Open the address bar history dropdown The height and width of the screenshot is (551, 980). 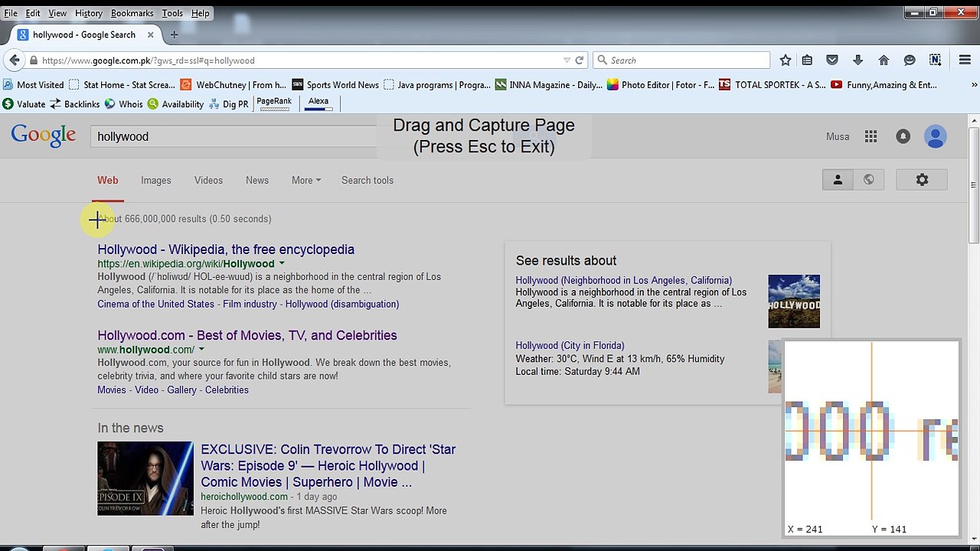coord(567,60)
